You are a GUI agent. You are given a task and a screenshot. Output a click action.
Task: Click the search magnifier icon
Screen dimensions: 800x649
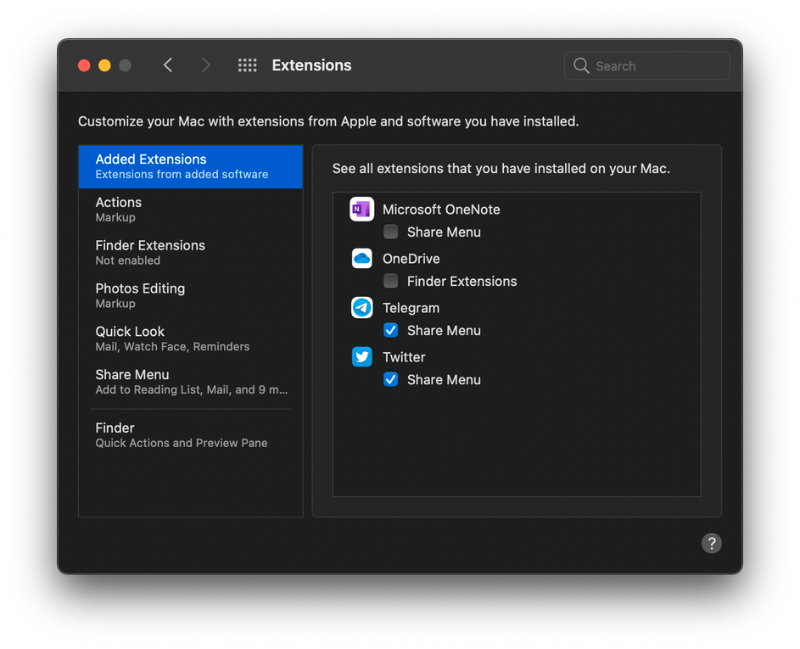click(582, 65)
